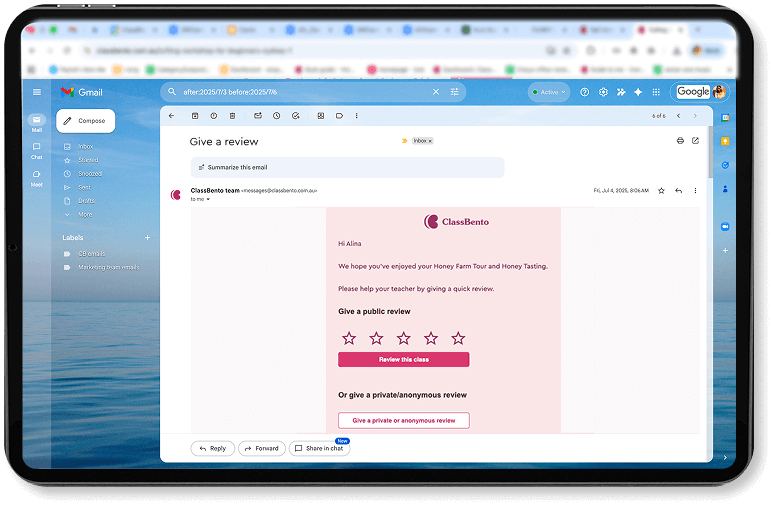Viewport: 774px width, 506px height.
Task: Create a new label with plus icon
Action: click(147, 237)
